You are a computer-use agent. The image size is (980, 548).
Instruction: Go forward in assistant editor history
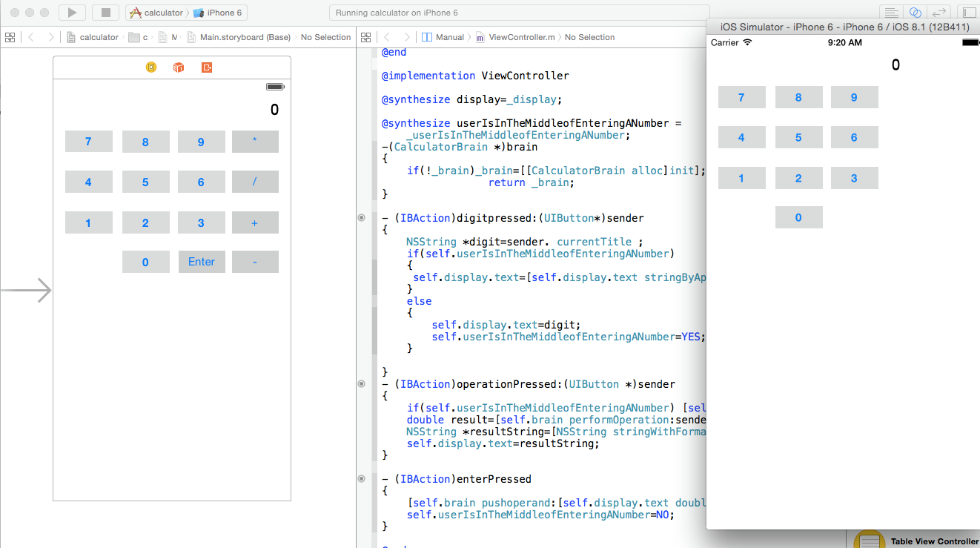(x=406, y=37)
